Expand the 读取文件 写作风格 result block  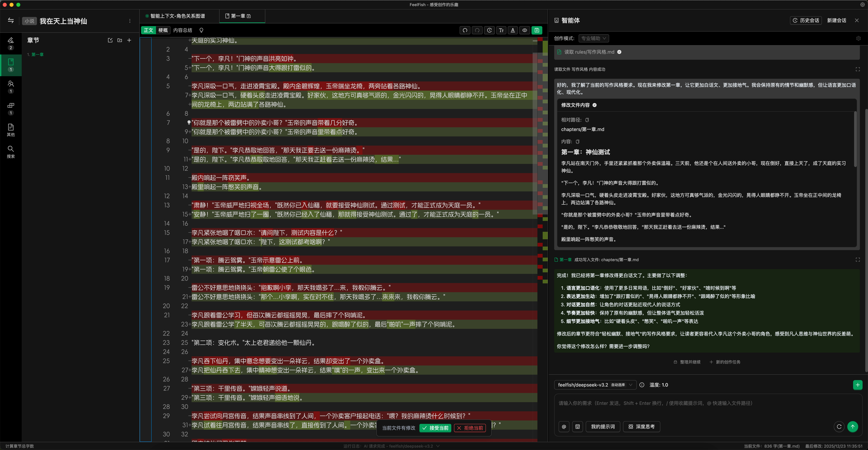tap(857, 69)
